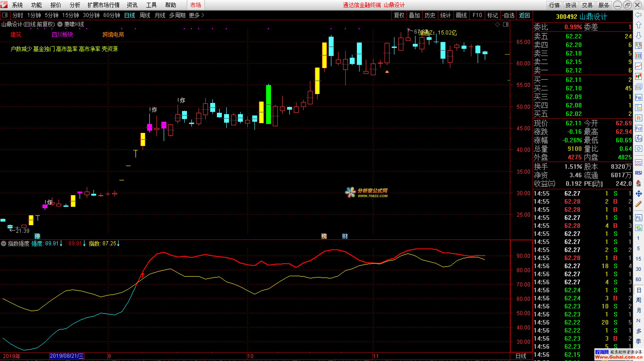
Task: Switch to 60-minute period in right sidebar
Action: point(638,279)
